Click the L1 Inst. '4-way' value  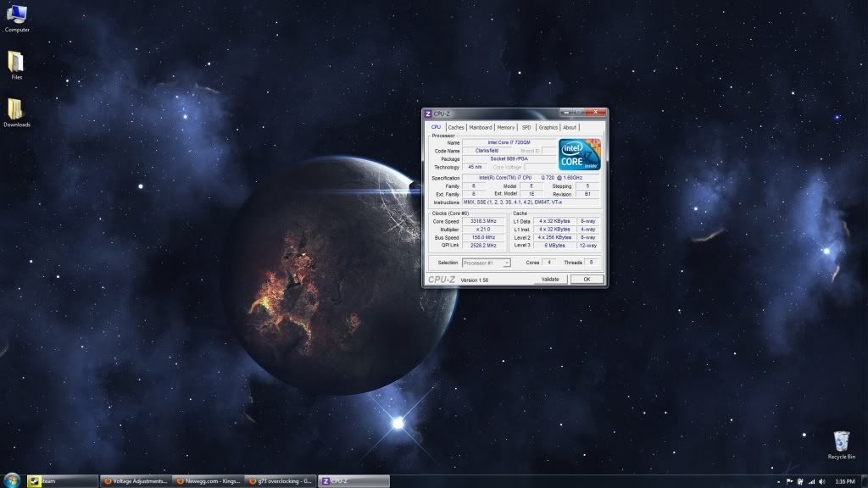pyautogui.click(x=588, y=229)
